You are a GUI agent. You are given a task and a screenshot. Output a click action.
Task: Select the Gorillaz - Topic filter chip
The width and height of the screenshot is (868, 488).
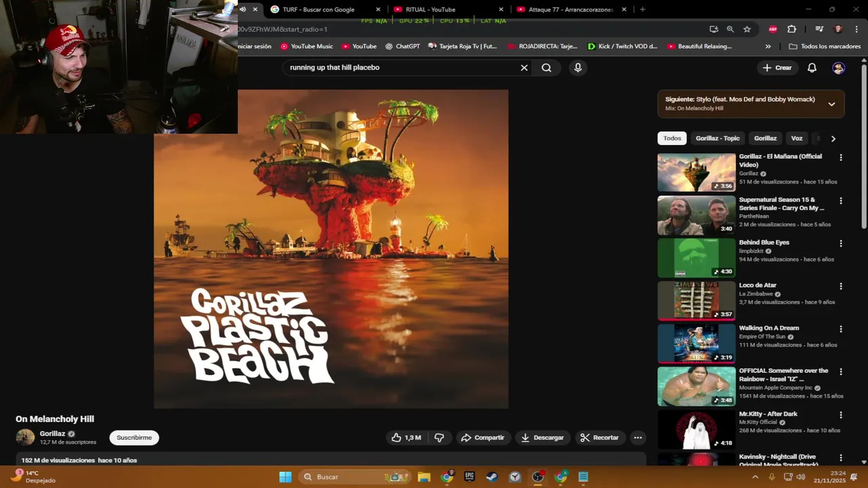[717, 138]
